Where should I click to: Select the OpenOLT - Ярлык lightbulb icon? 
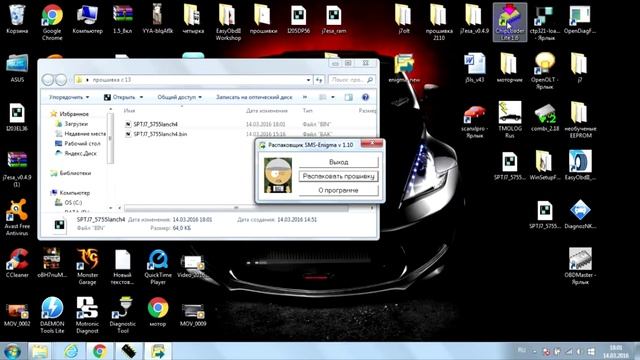(x=544, y=70)
